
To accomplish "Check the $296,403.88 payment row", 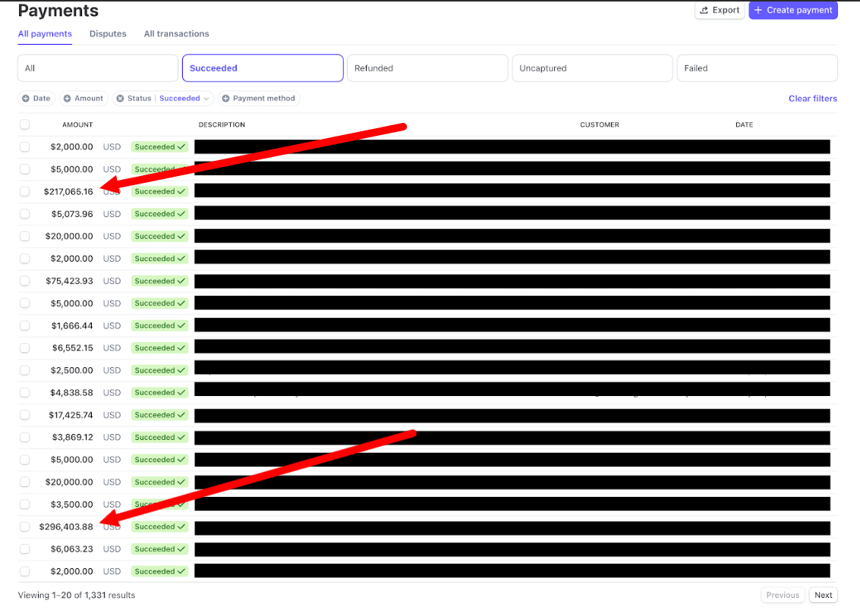I will (25, 526).
